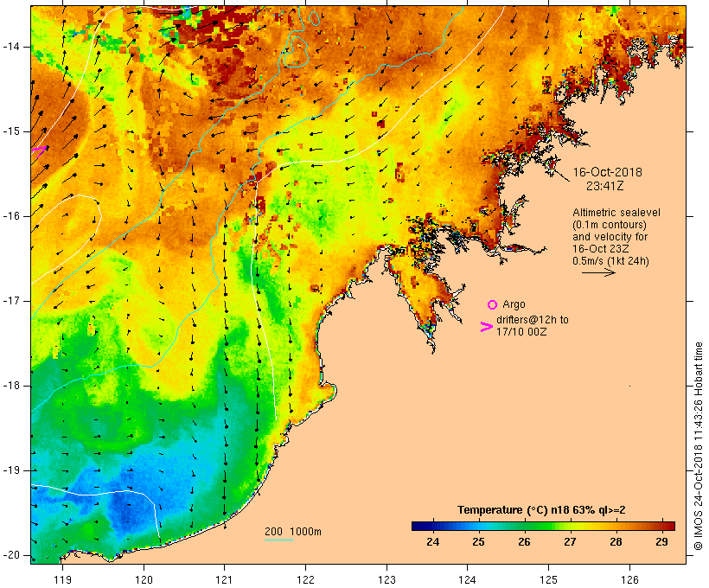Click the latitude axis label -20
Image resolution: width=709 pixels, height=588 pixels.
coord(11,555)
